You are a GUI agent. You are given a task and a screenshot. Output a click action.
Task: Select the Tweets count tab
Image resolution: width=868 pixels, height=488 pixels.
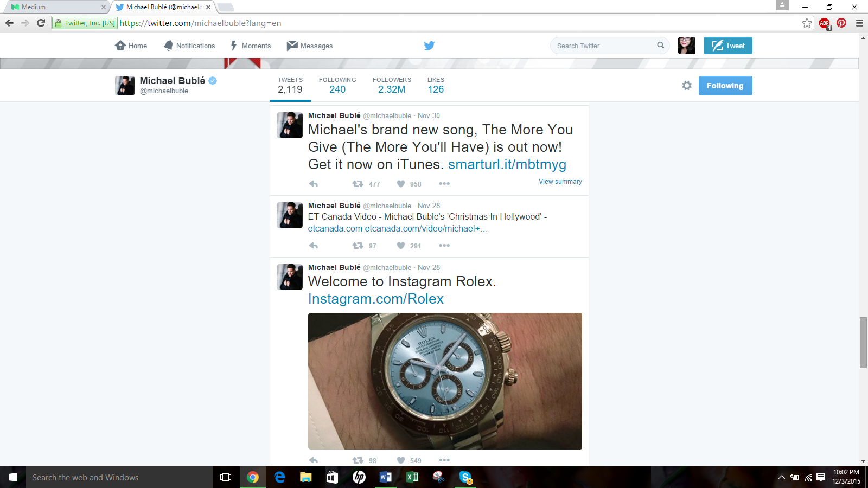tap(290, 86)
